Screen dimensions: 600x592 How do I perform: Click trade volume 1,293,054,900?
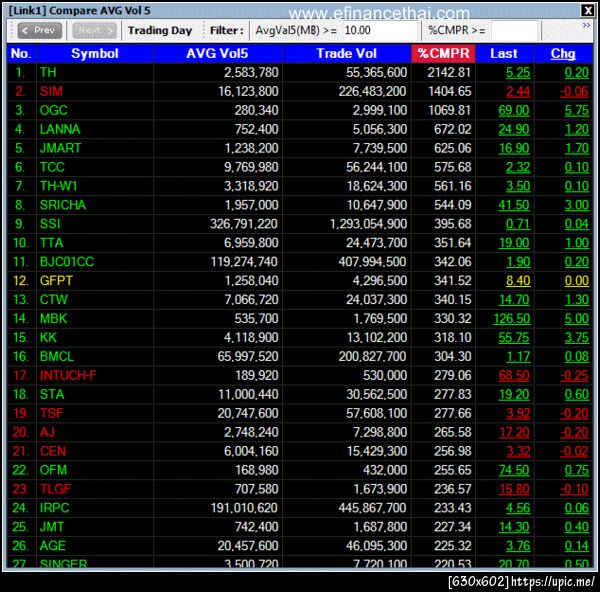coord(368,224)
